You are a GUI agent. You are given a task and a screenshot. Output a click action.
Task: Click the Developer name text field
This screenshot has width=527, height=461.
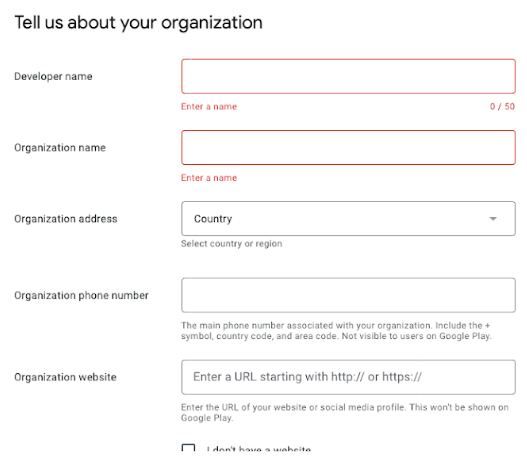348,76
